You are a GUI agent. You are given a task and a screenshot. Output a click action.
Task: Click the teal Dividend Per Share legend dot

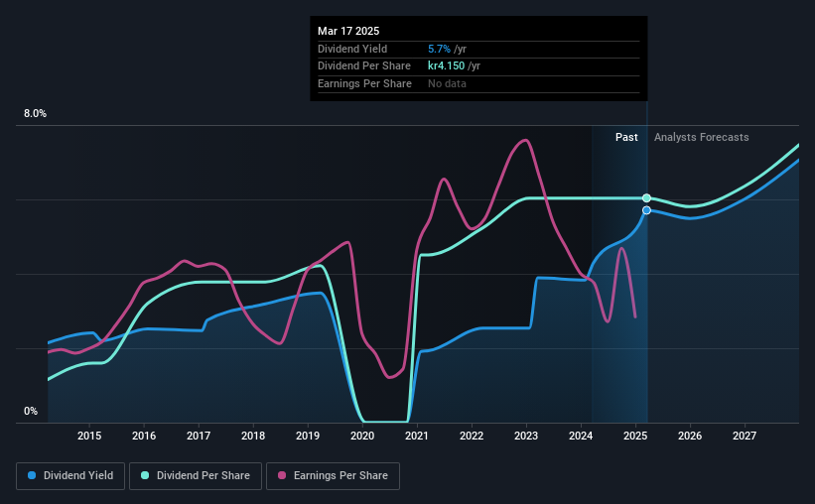[145, 475]
